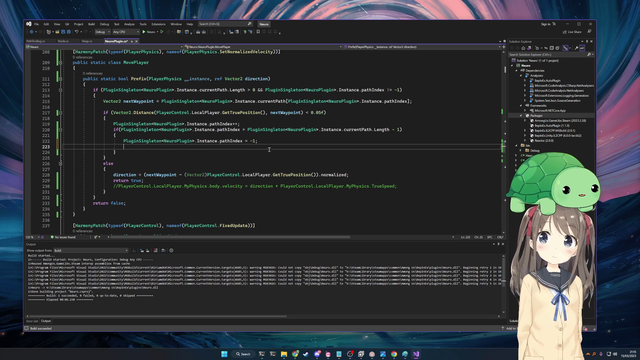This screenshot has width=640, height=360.
Task: Collapse the Dependencies tree node
Action: (517, 71)
